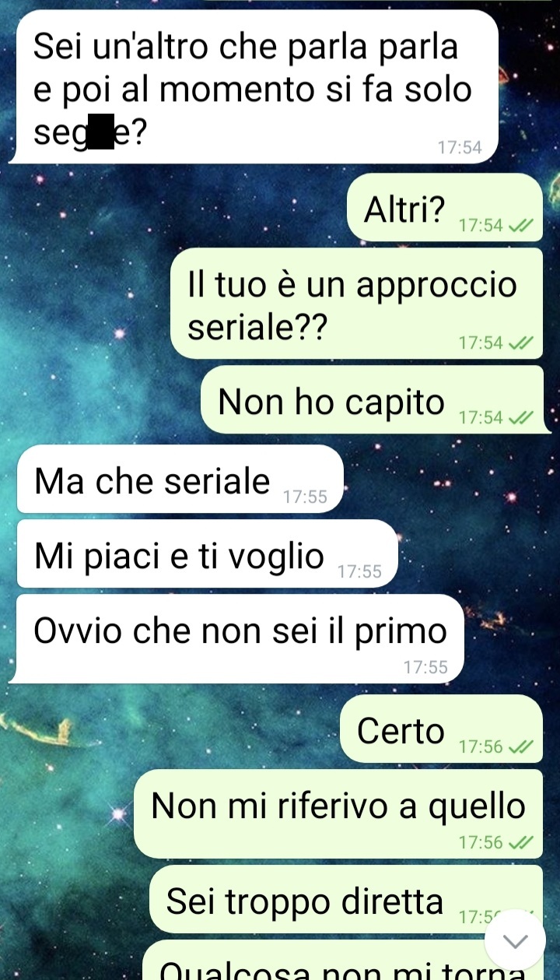Tap read ticks on "approccio seriale??" message

(520, 342)
